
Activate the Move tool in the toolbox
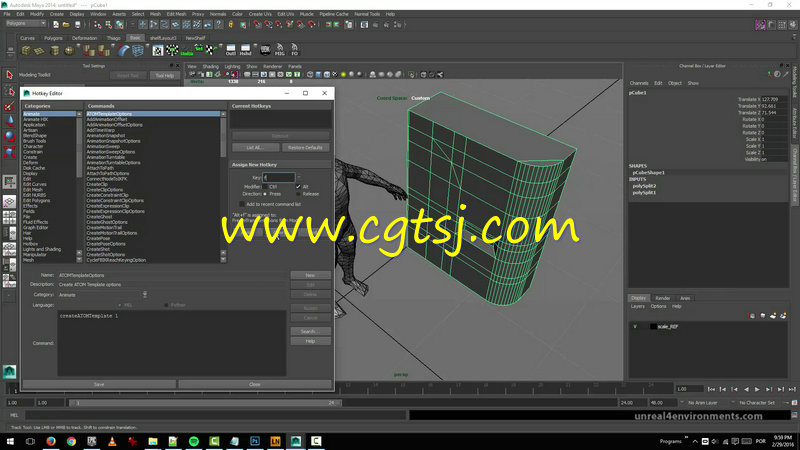[9, 121]
